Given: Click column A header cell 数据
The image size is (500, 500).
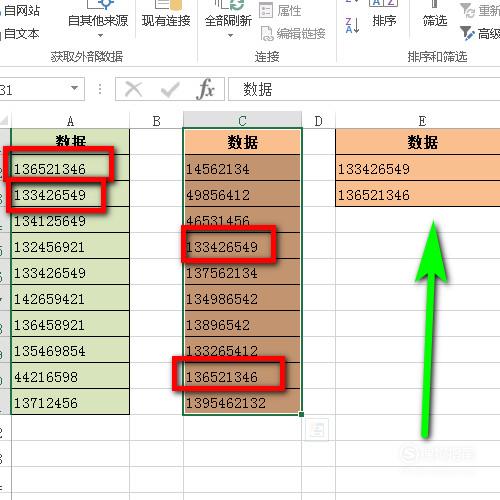Looking at the screenshot, I should pos(70,142).
